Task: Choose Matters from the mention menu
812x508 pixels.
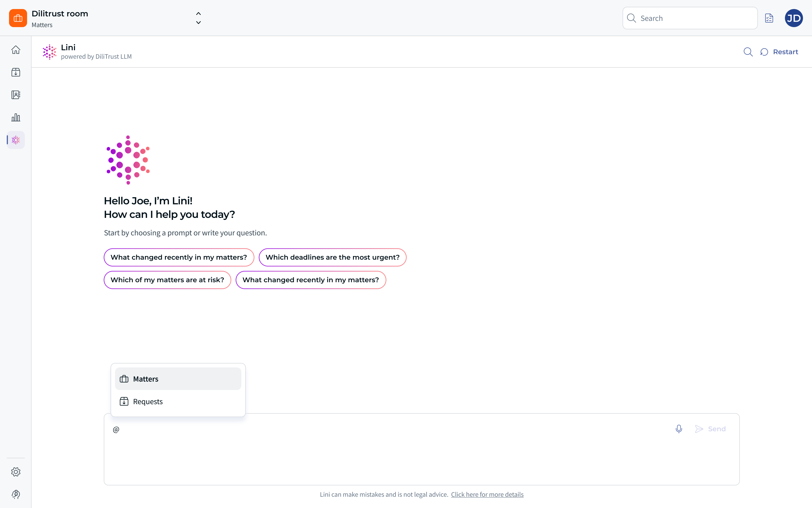Action: 178,379
